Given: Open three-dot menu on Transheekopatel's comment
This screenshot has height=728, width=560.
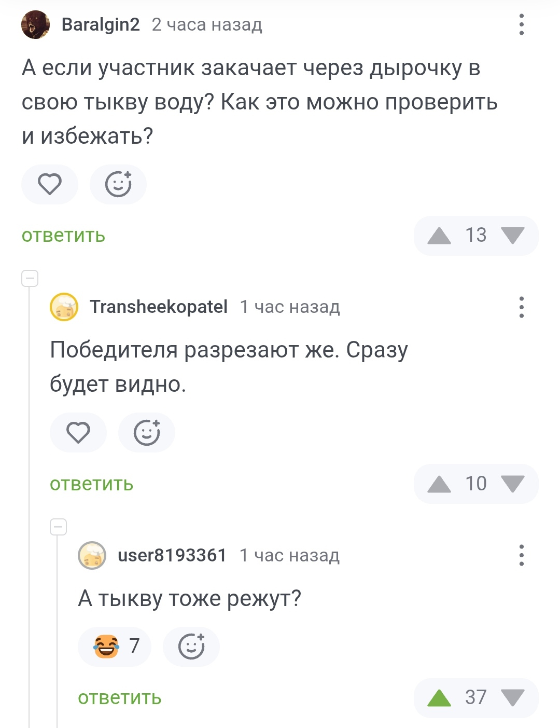Looking at the screenshot, I should click(x=521, y=307).
